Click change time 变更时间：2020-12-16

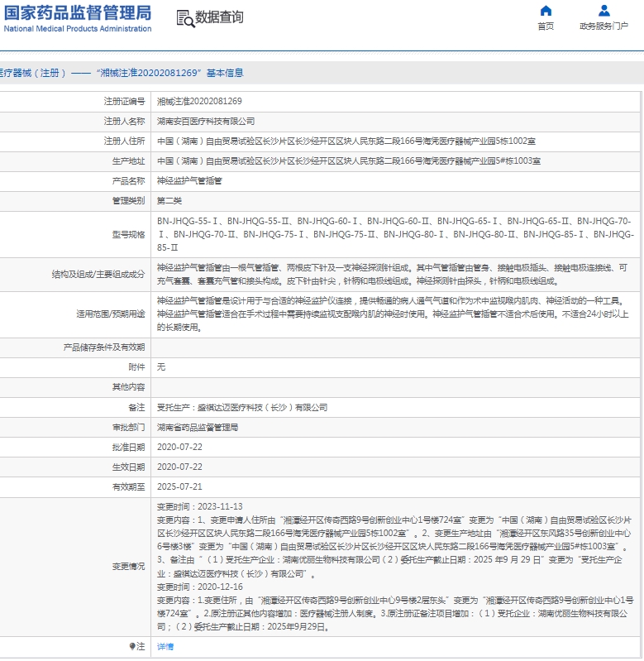(x=199, y=587)
